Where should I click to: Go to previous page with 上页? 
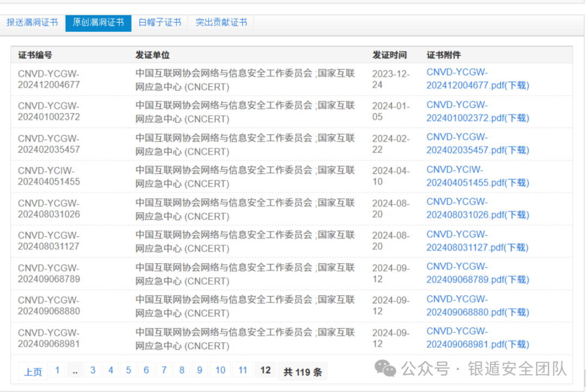click(x=33, y=371)
